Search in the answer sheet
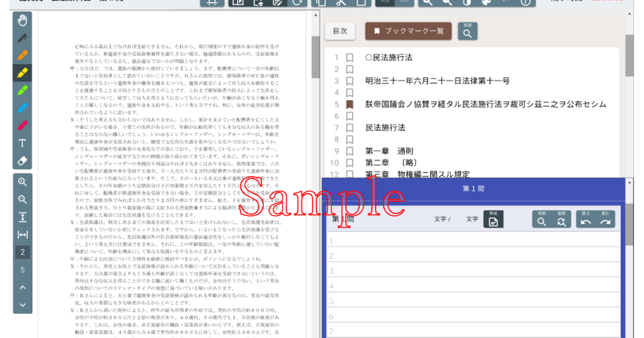The width and height of the screenshot is (644, 338). click(541, 219)
